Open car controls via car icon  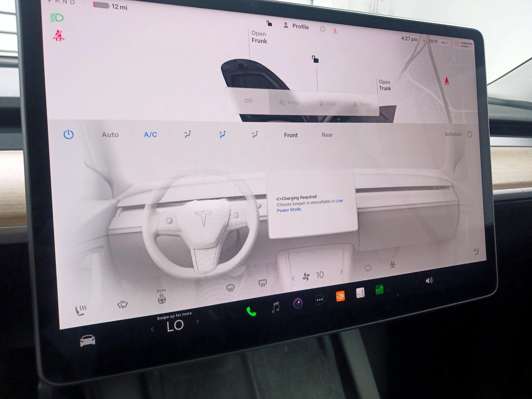pos(87,340)
